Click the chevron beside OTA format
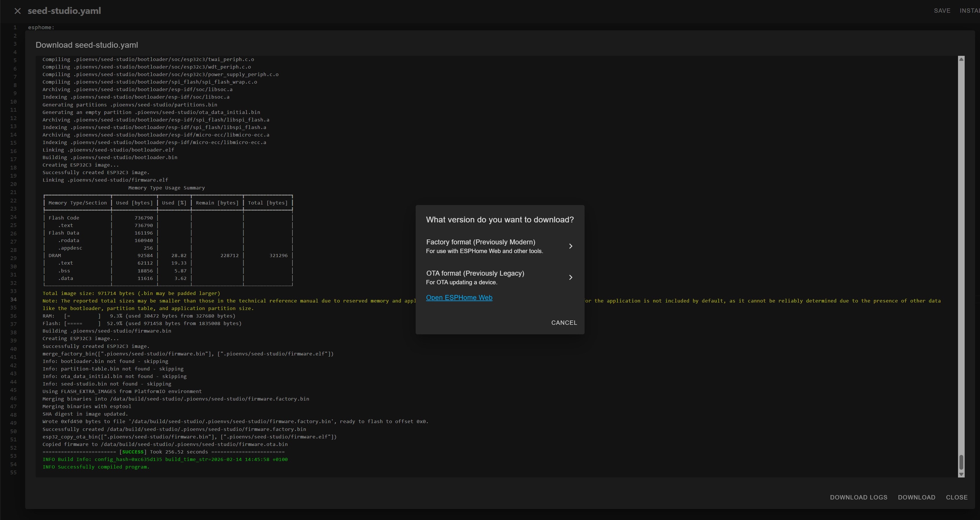Viewport: 980px width, 520px height. (x=570, y=277)
